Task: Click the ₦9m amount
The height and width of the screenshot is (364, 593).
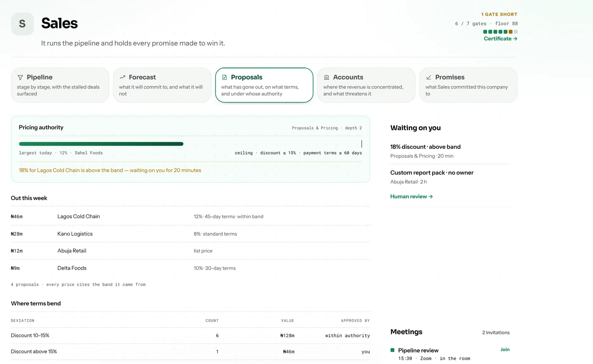Action: [15, 268]
